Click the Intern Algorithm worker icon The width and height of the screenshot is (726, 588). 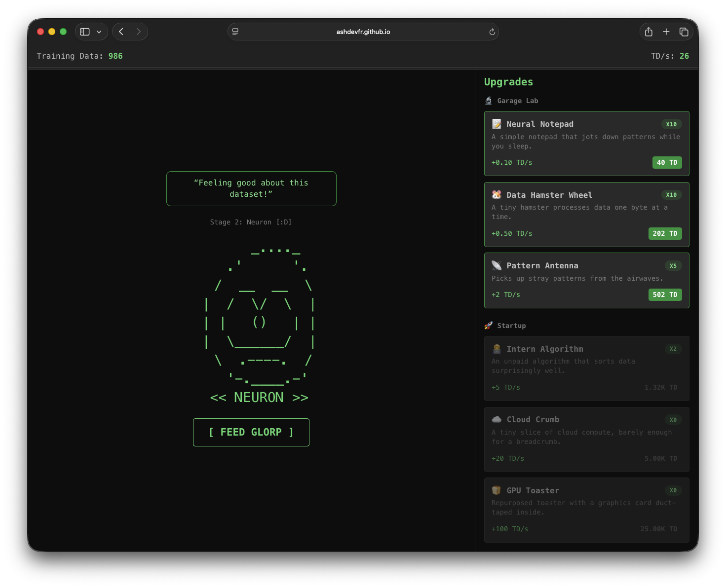coord(497,349)
